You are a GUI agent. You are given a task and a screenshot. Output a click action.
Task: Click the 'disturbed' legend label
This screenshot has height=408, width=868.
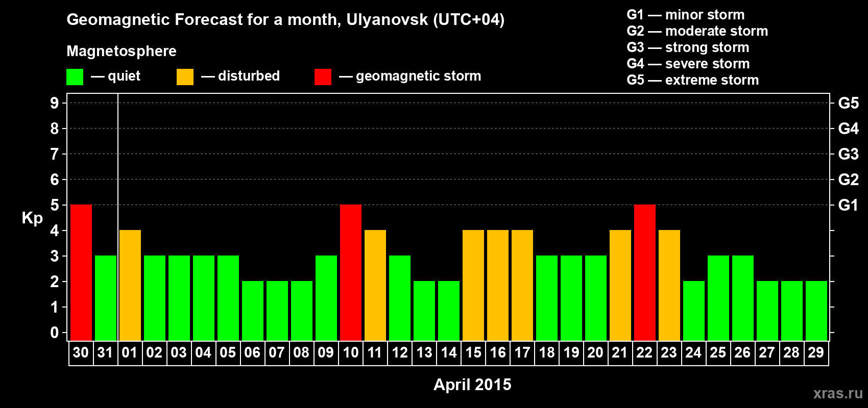tap(249, 76)
